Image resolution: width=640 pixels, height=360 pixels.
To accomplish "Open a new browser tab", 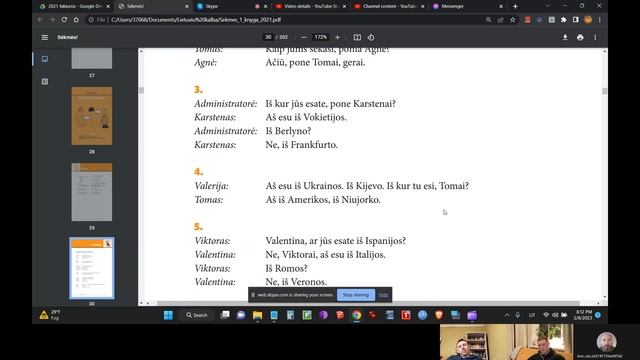I will (x=515, y=6).
